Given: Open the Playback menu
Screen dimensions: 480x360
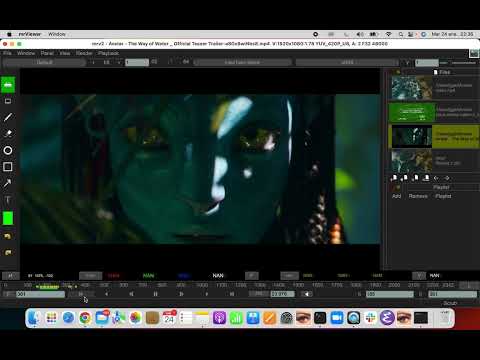Looking at the screenshot, I should point(108,53).
